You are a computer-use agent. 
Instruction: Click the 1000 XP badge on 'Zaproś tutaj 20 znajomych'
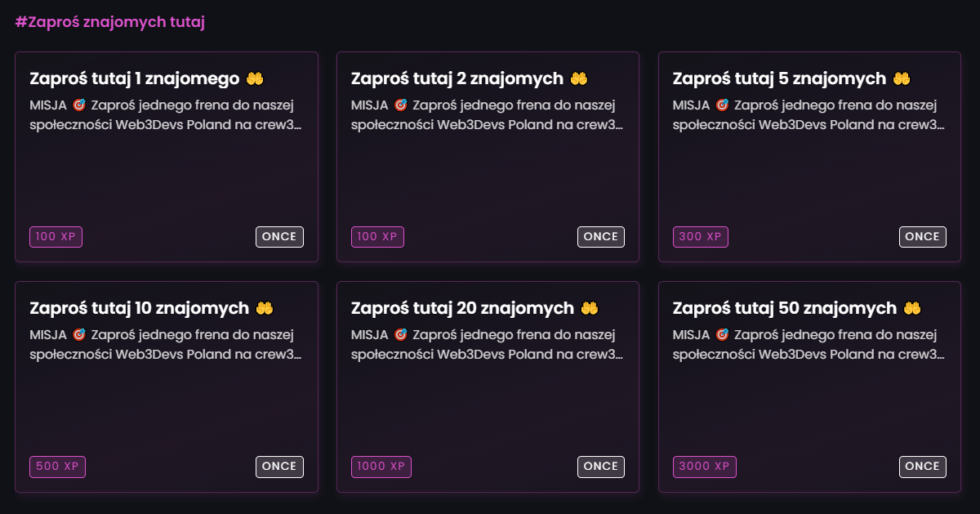click(x=381, y=466)
